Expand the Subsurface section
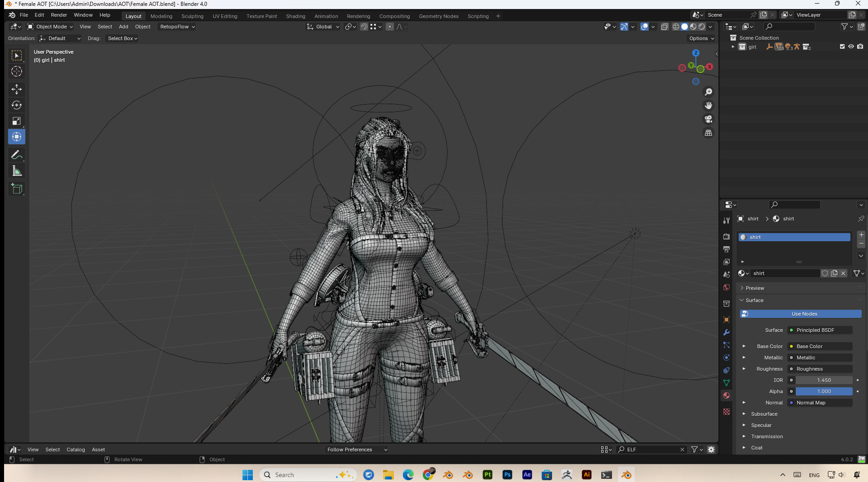868x482 pixels. pos(744,414)
